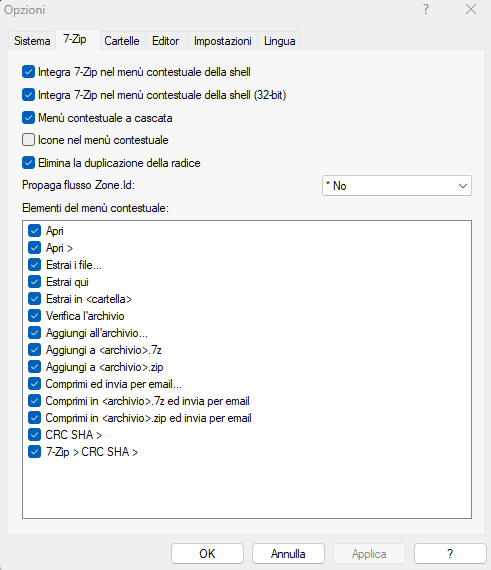491x570 pixels.
Task: Click the Applica button
Action: [x=369, y=554]
